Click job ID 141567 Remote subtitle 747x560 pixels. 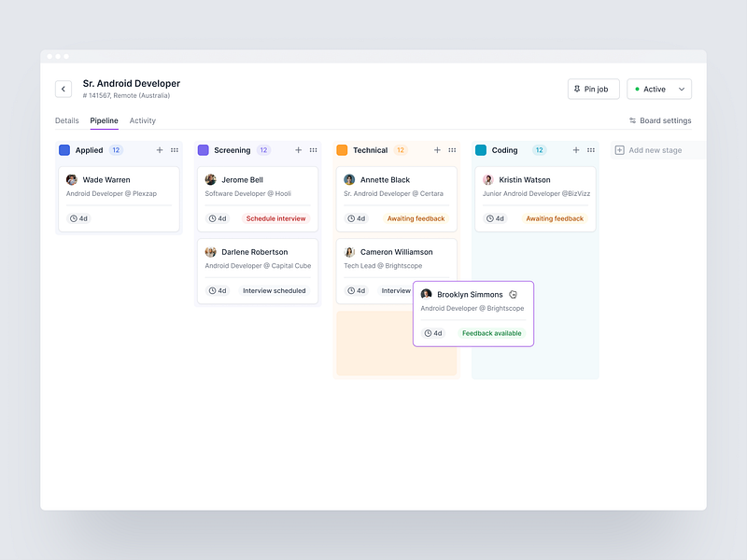click(x=126, y=96)
